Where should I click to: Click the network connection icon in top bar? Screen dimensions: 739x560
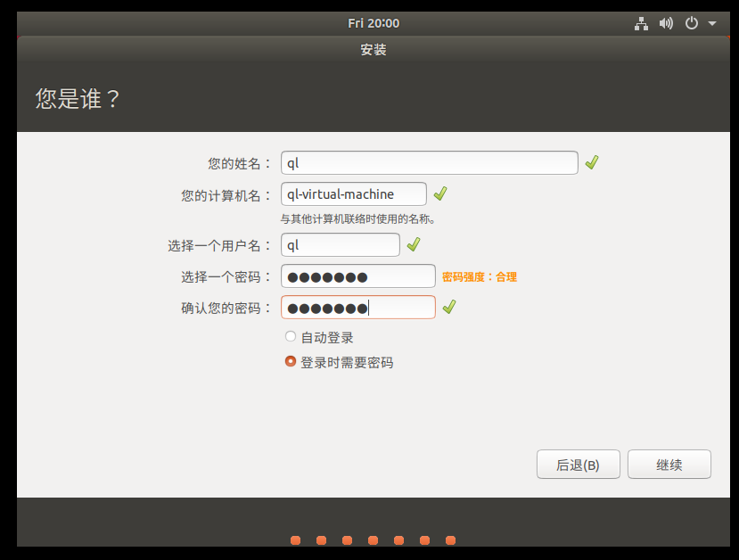pos(641,23)
